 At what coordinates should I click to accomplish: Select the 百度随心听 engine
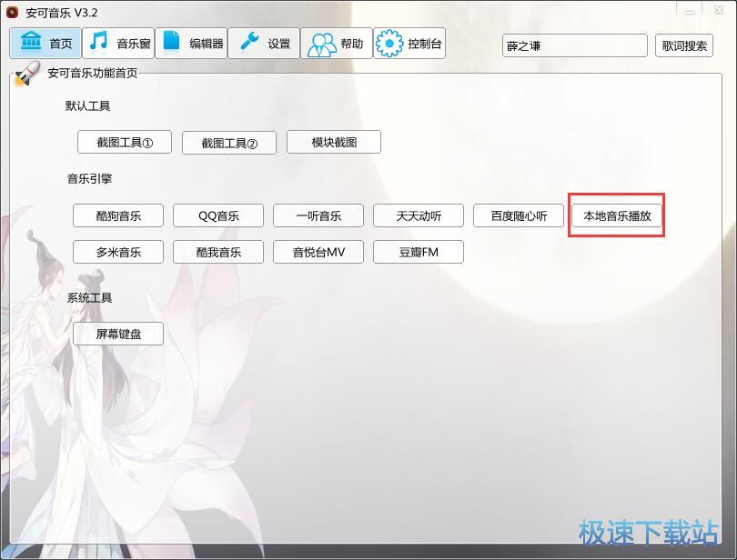[519, 215]
